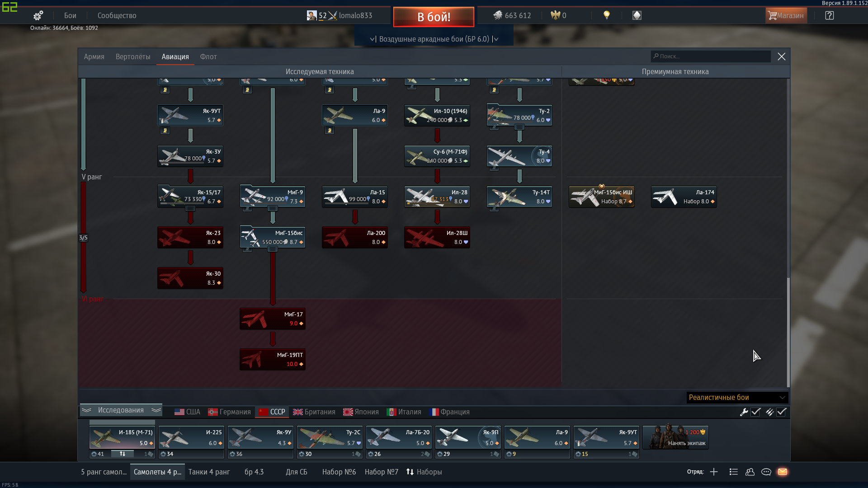Open player profile lomalo833
868x488 pixels.
[340, 15]
